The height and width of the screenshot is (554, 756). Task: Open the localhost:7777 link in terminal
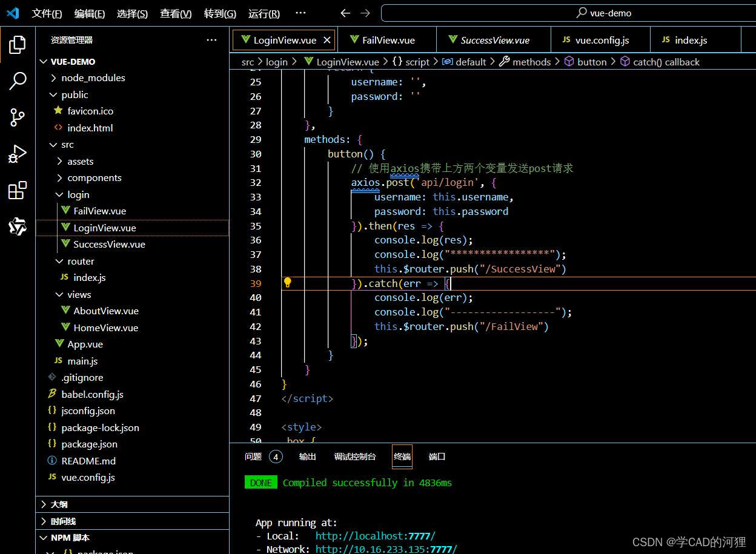point(376,536)
